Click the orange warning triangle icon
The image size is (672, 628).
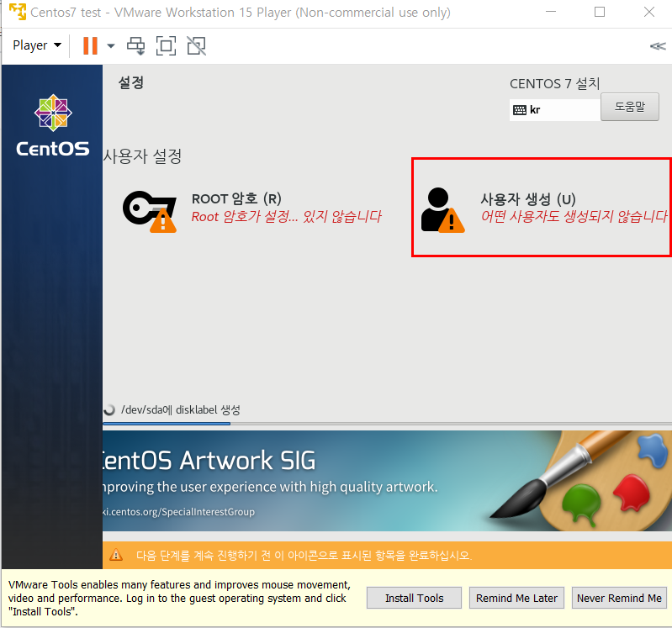coord(116,555)
